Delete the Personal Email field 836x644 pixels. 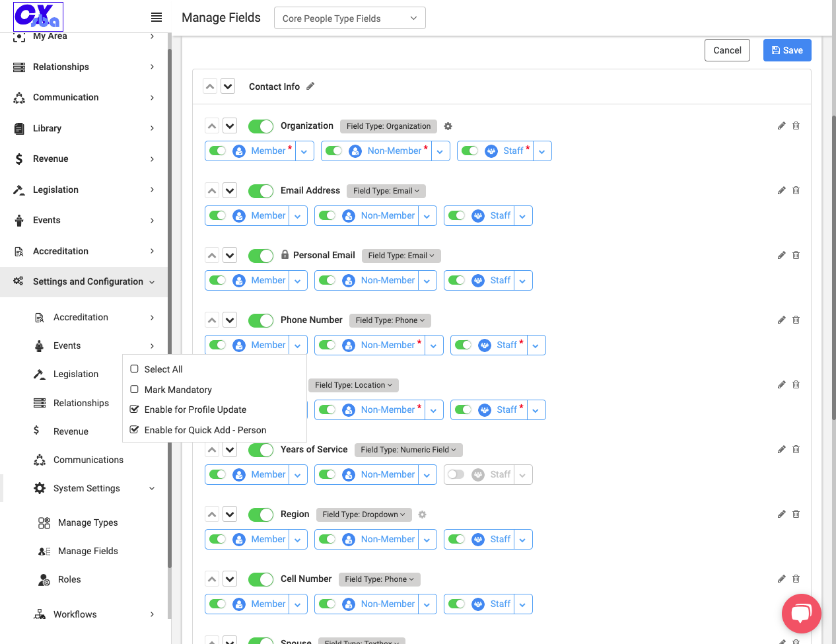click(796, 255)
